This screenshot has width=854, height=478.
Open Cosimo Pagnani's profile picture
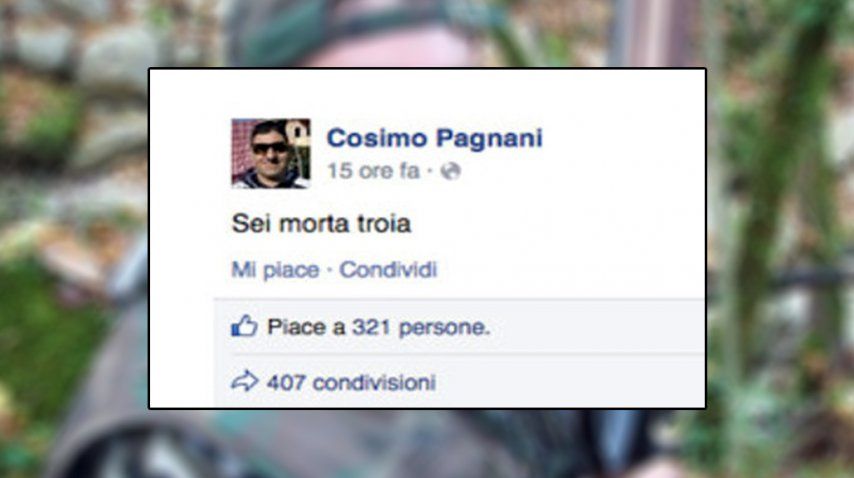pos(271,154)
